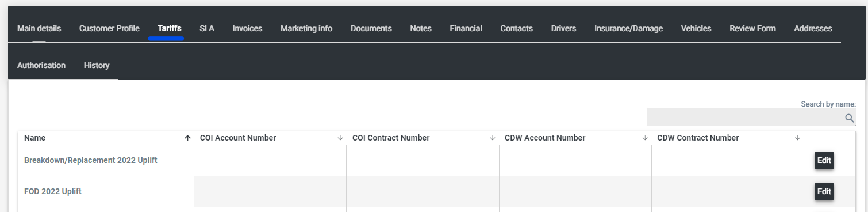Image resolution: width=868 pixels, height=212 pixels.
Task: Click the search magnifier icon
Action: tap(849, 118)
